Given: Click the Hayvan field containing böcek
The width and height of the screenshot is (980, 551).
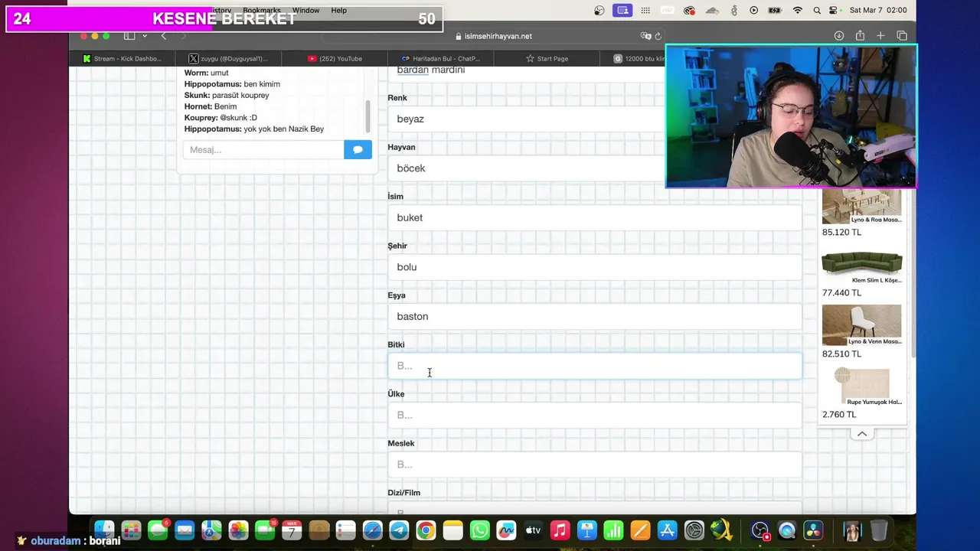Looking at the screenshot, I should coord(526,168).
